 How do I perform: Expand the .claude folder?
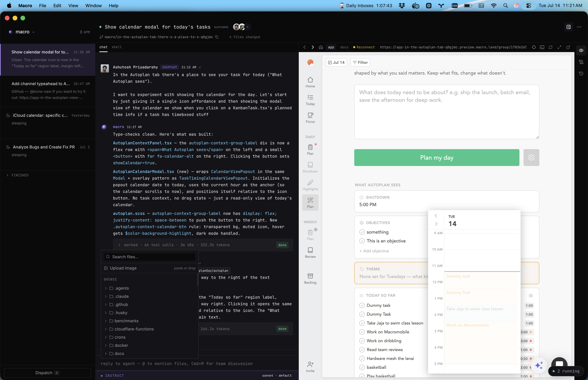tap(106, 296)
